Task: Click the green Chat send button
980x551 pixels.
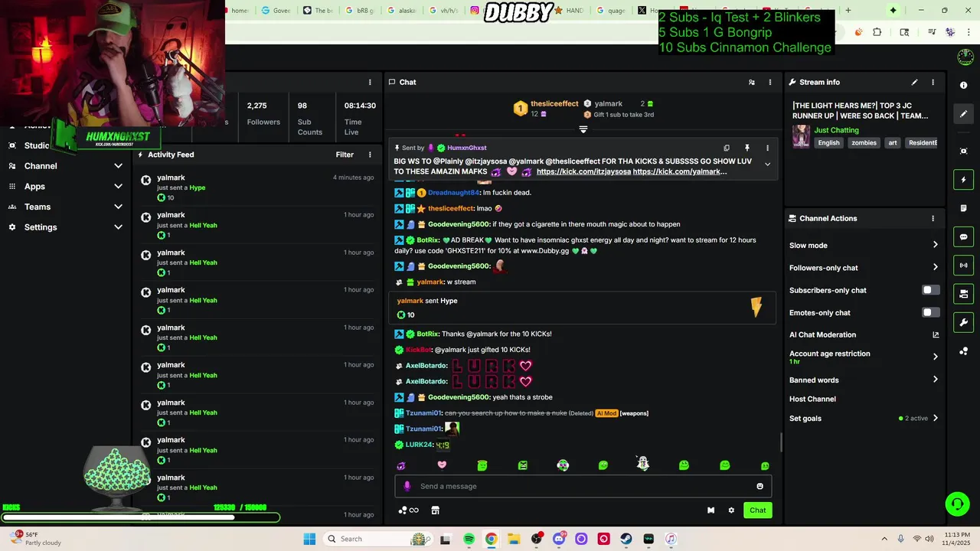Action: [x=757, y=510]
